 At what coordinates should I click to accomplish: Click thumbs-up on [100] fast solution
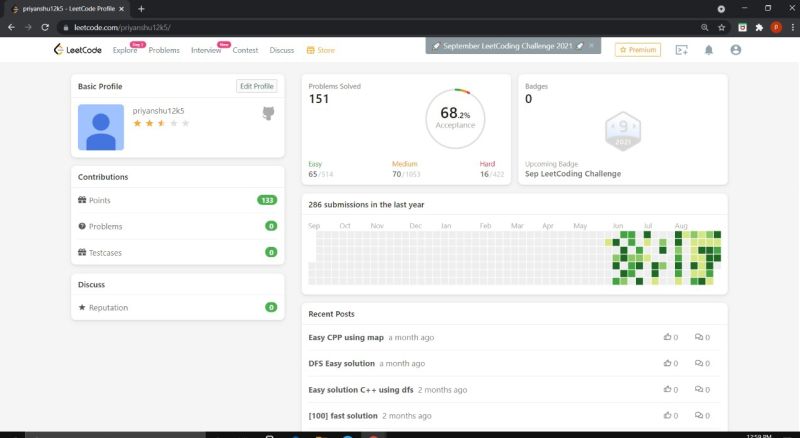(x=667, y=415)
